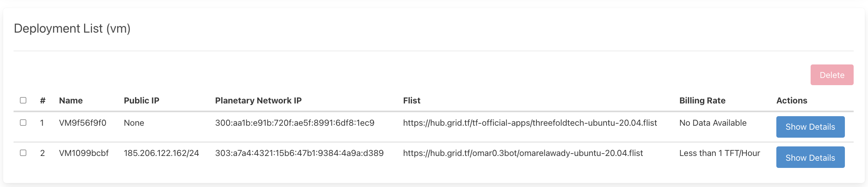Click the Deployment List (vm) heading

pos(72,29)
